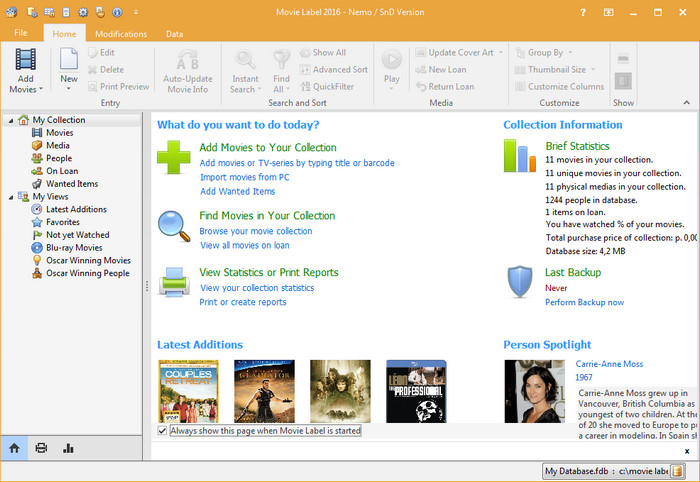Click Browse your movie collection link
The width and height of the screenshot is (700, 482).
coord(256,231)
